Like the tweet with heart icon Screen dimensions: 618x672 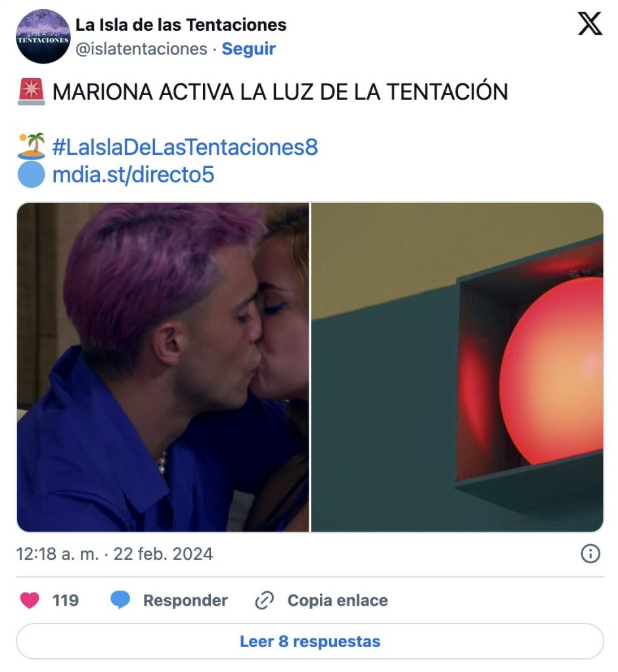click(30, 600)
